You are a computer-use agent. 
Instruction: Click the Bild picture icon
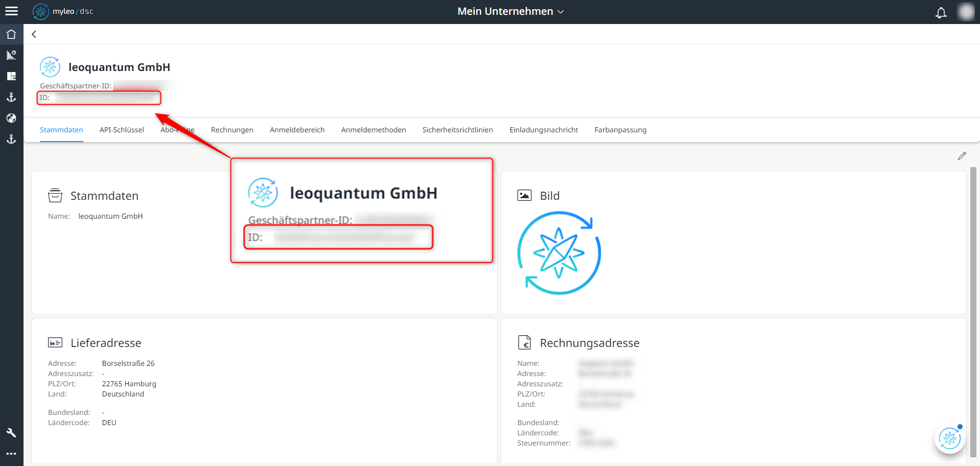click(x=525, y=195)
